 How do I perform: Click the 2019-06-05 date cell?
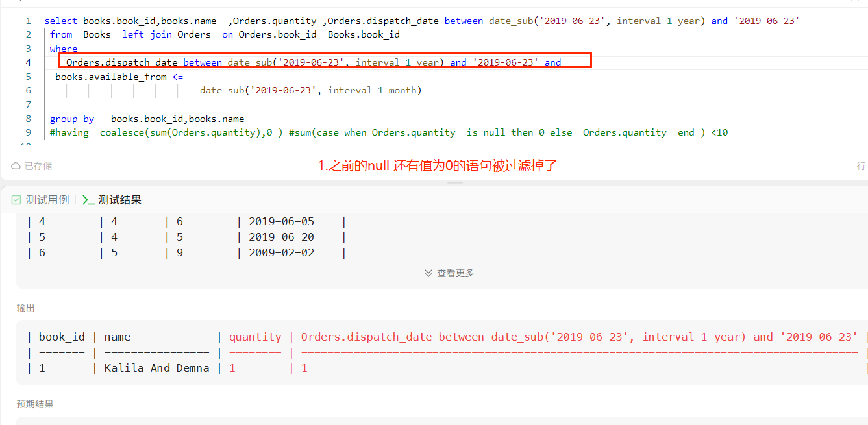281,222
